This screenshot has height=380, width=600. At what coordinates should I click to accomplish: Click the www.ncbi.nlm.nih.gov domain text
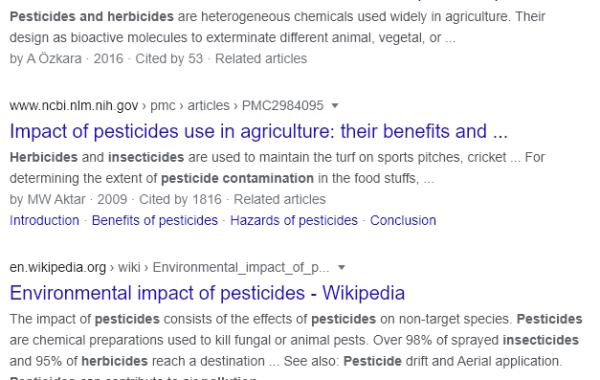(x=74, y=106)
